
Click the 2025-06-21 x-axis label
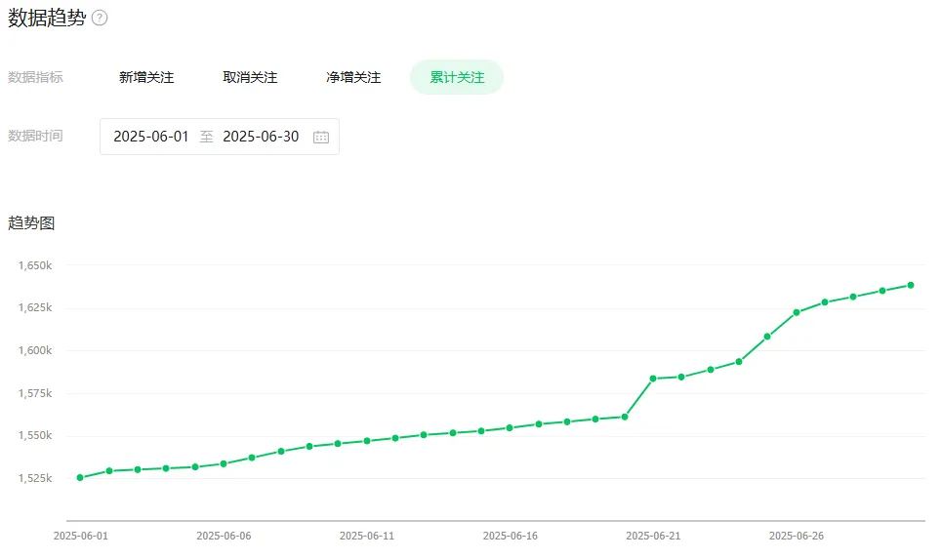click(653, 536)
